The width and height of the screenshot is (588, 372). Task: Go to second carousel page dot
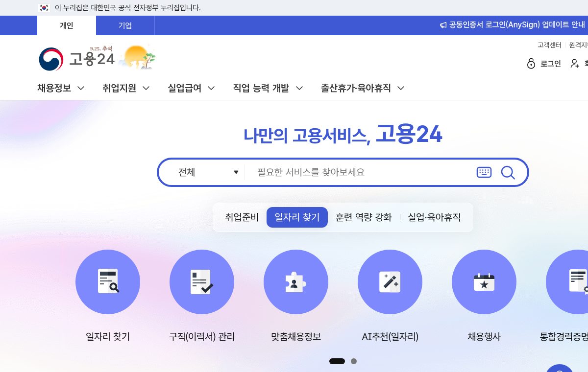tap(354, 361)
